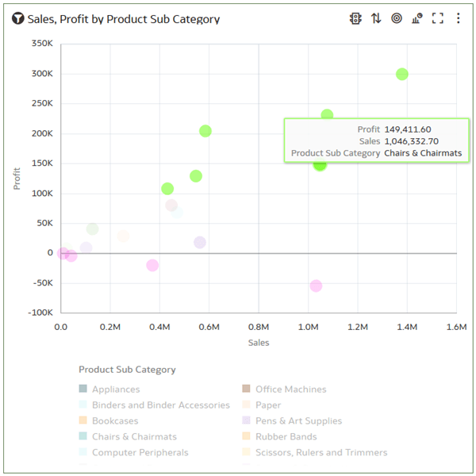Click the swap axes arrows icon

[376, 18]
